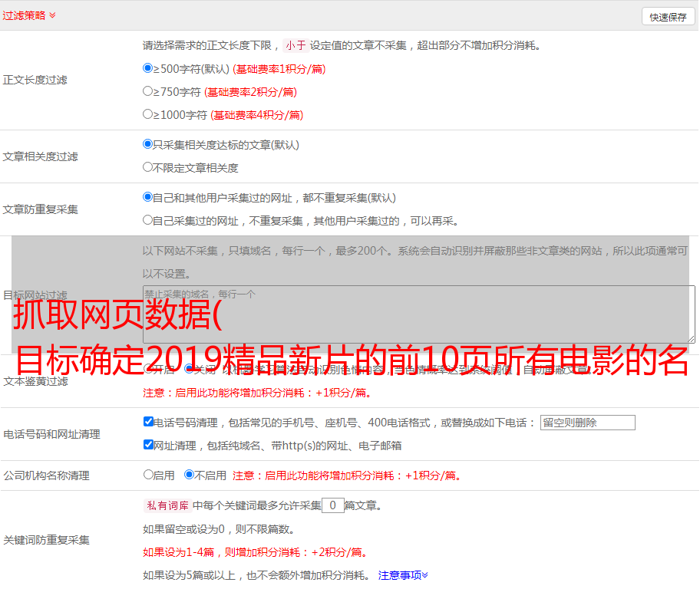
Task: Toggle the 网址清理 checkbox
Action: (x=148, y=445)
